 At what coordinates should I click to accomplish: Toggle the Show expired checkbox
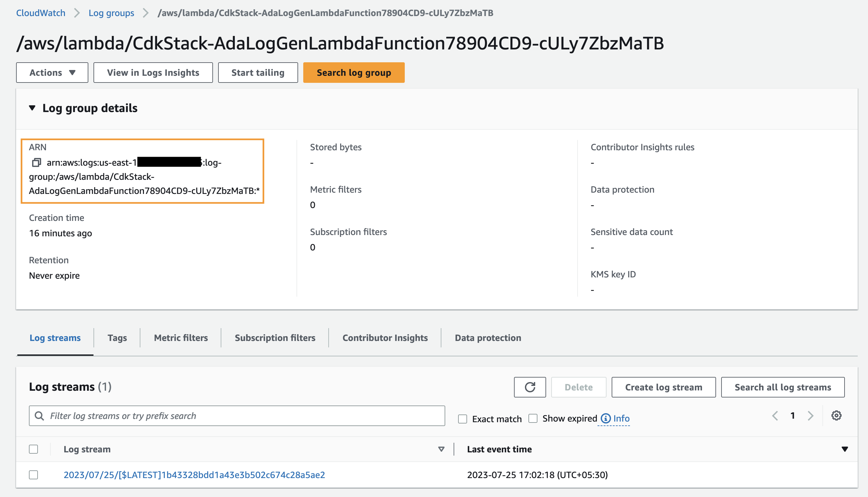[x=533, y=418]
